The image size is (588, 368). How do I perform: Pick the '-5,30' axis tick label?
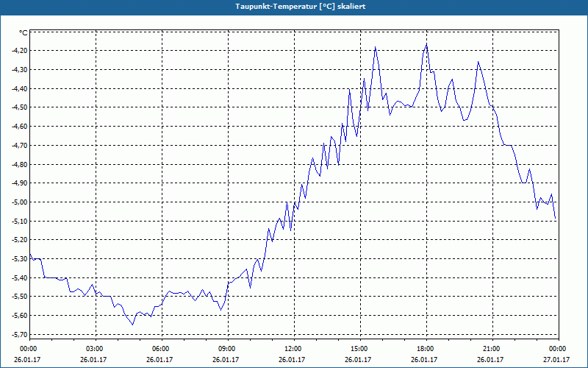[21, 259]
